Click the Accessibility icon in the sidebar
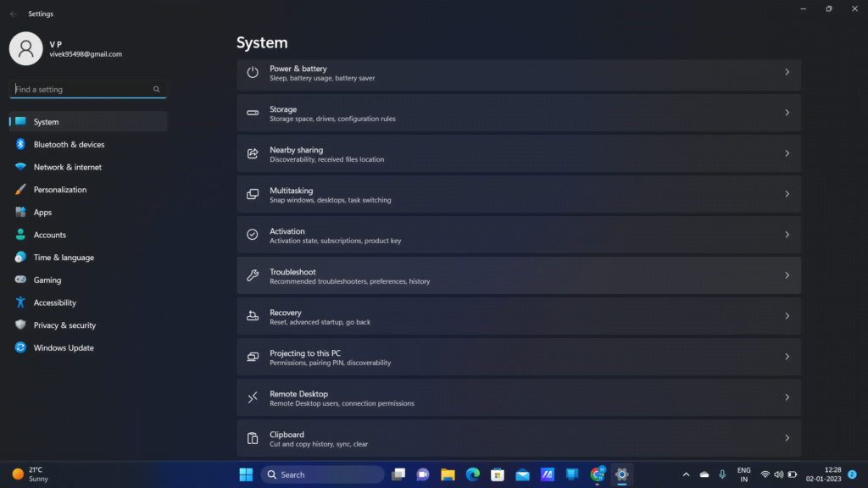The image size is (868, 488). point(20,302)
